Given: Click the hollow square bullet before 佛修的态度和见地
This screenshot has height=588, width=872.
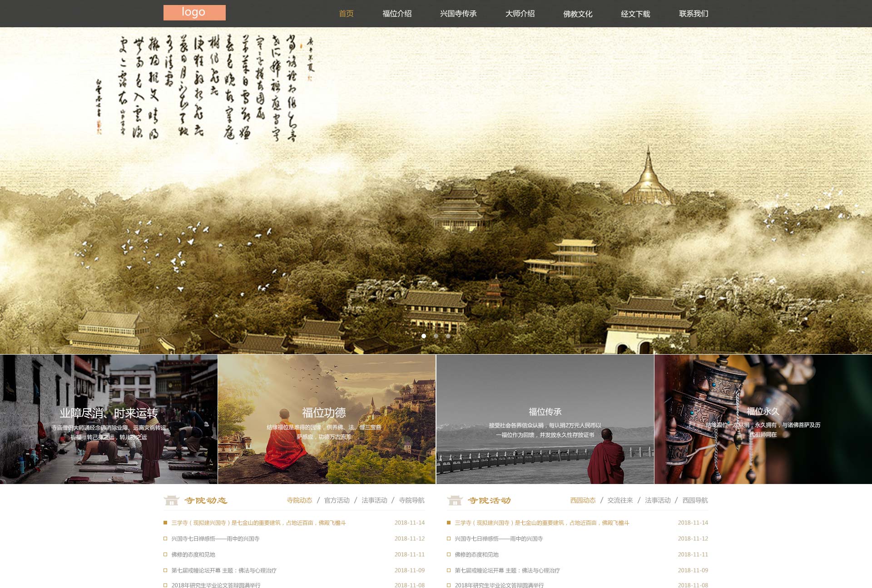Looking at the screenshot, I should click(164, 554).
